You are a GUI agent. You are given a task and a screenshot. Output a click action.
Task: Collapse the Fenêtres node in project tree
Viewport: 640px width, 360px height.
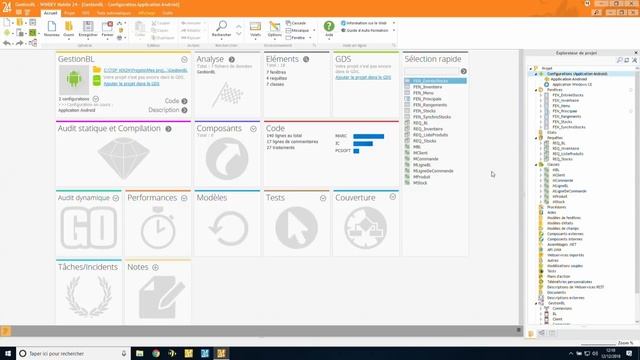click(x=536, y=90)
